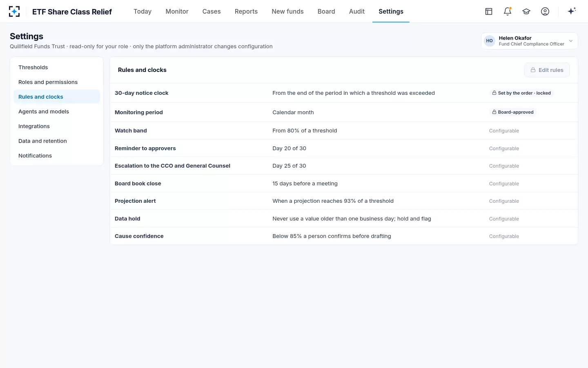Navigate to New funds tab

287,11
